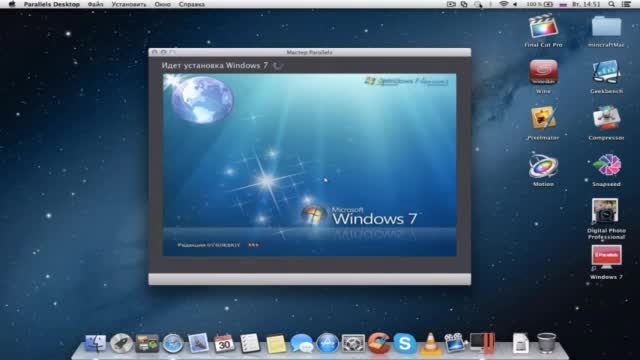Open Finder from the dock
640x360 pixels.
(x=96, y=343)
